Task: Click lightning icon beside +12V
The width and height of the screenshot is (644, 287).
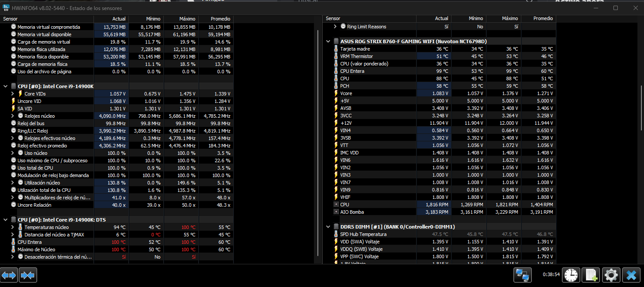Action: (x=336, y=123)
